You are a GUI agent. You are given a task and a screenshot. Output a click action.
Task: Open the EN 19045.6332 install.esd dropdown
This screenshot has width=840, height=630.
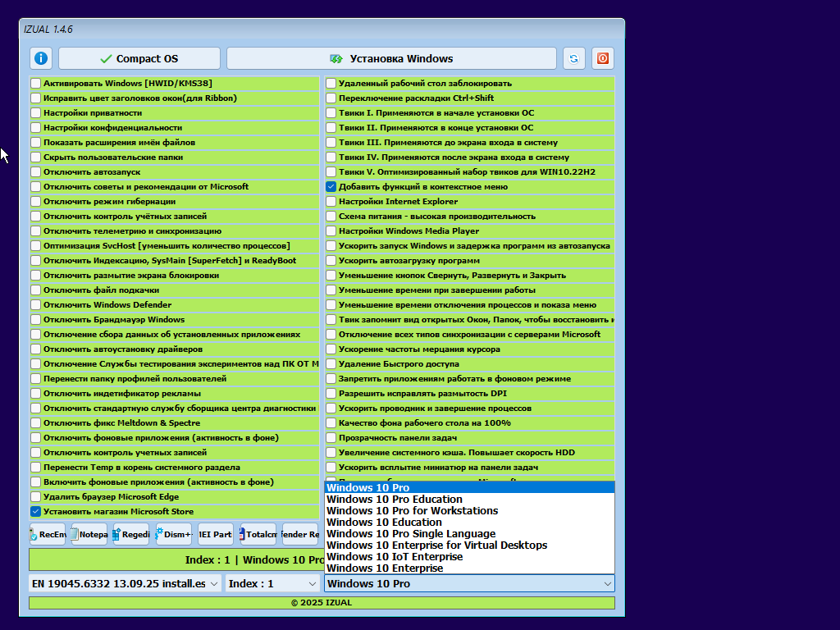[x=125, y=583]
